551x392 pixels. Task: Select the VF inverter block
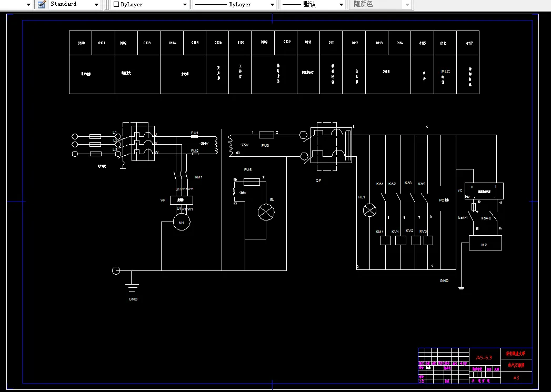[x=182, y=200]
